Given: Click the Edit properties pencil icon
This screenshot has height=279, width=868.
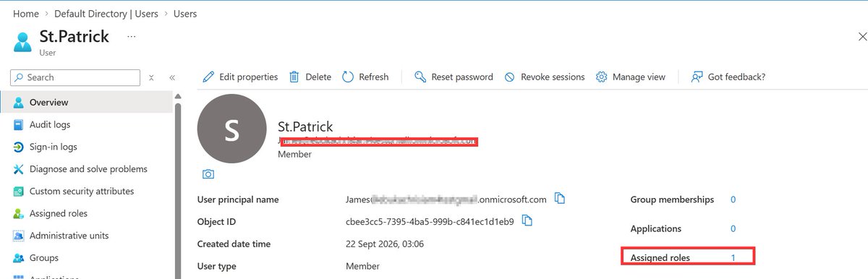Looking at the screenshot, I should (x=208, y=77).
